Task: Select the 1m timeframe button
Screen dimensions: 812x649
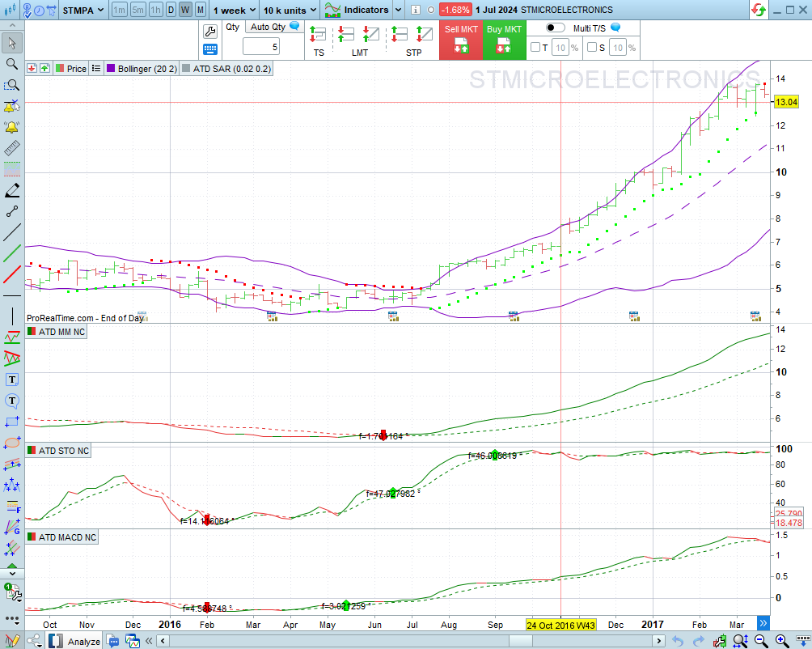Action: pos(119,10)
